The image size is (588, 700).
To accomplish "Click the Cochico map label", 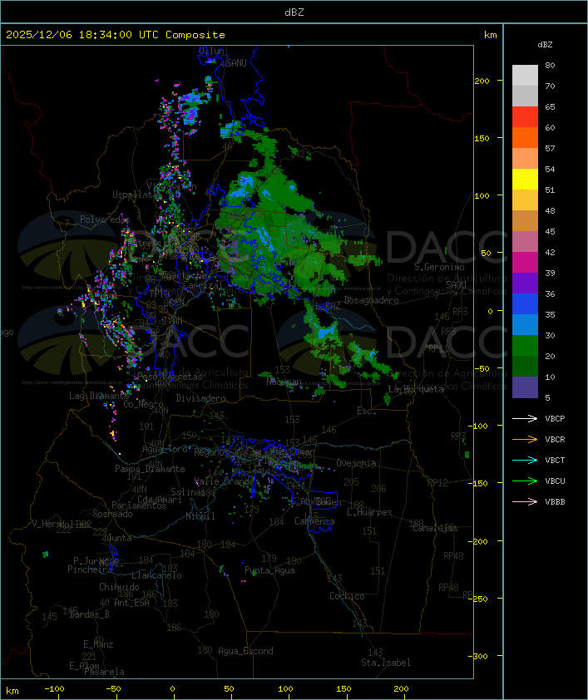I will (x=347, y=596).
